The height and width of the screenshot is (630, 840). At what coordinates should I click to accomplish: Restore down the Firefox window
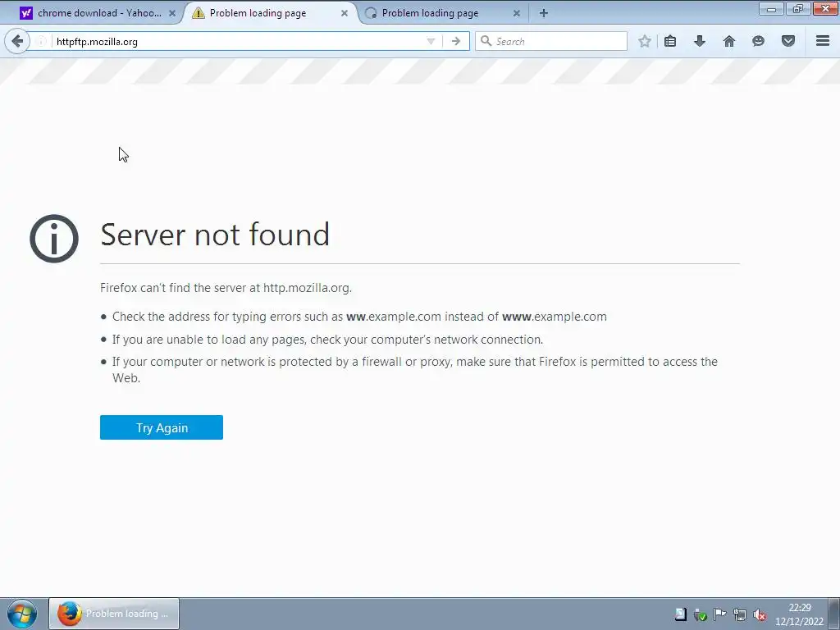click(x=797, y=8)
